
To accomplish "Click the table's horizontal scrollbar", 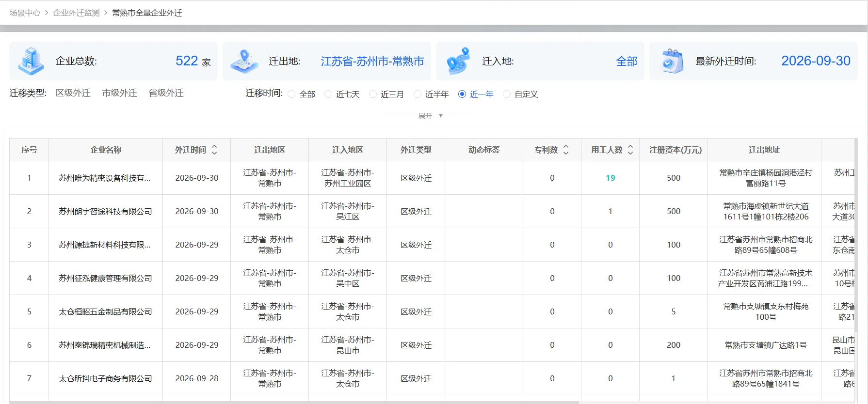I will point(295,402).
